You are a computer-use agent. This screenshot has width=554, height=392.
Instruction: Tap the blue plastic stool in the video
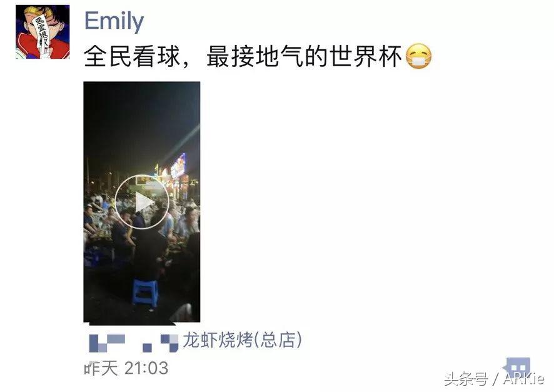click(x=145, y=292)
